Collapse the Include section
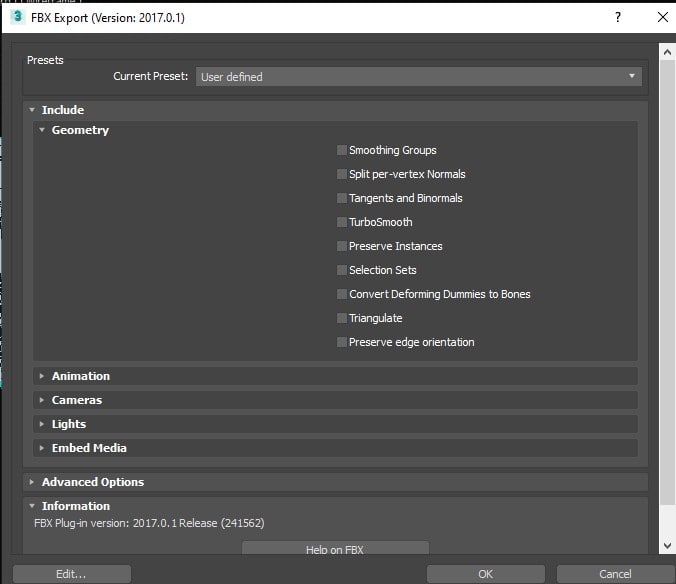The image size is (676, 584). [32, 110]
